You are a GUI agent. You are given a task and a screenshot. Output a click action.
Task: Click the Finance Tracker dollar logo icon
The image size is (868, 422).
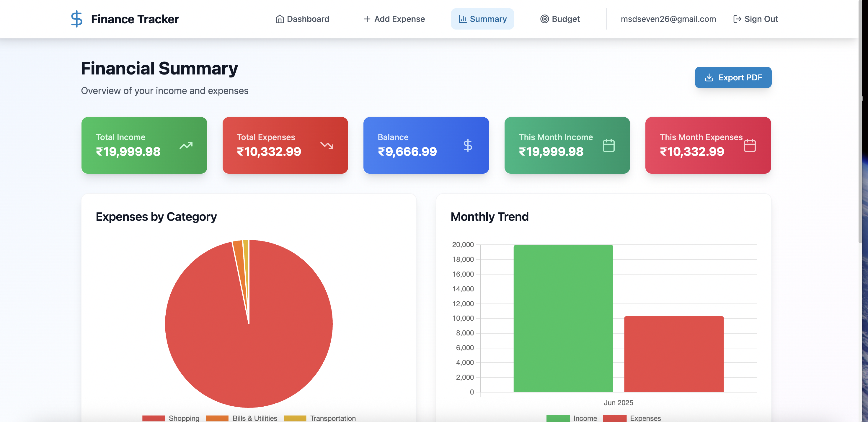(x=76, y=19)
